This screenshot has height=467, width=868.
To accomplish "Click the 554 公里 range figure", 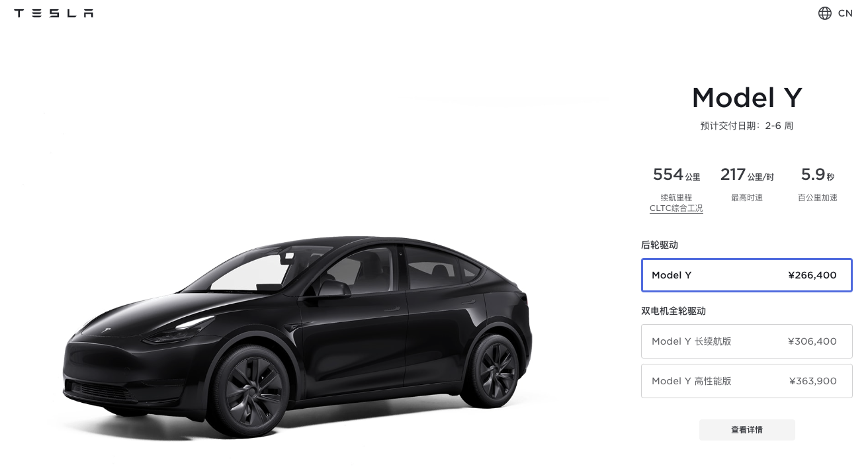I will [x=676, y=175].
